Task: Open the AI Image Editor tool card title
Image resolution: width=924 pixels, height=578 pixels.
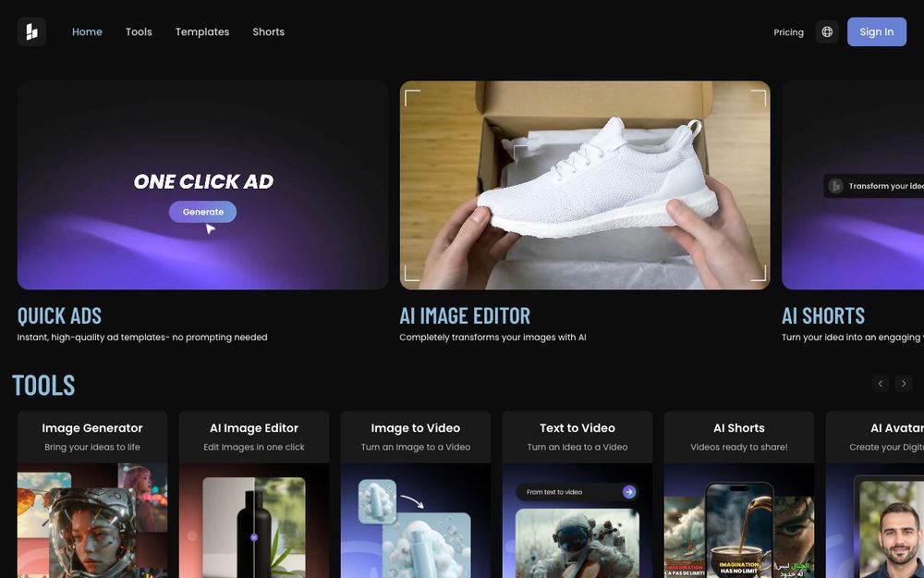Action: point(254,428)
